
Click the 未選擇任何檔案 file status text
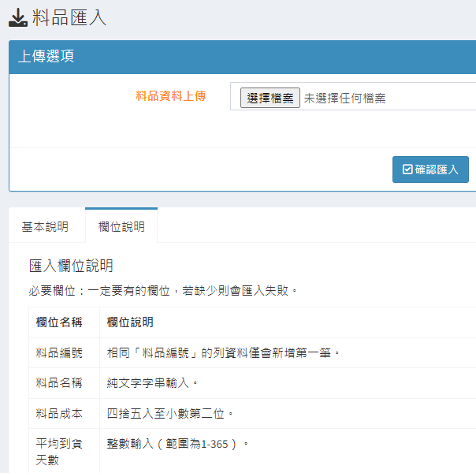click(345, 99)
